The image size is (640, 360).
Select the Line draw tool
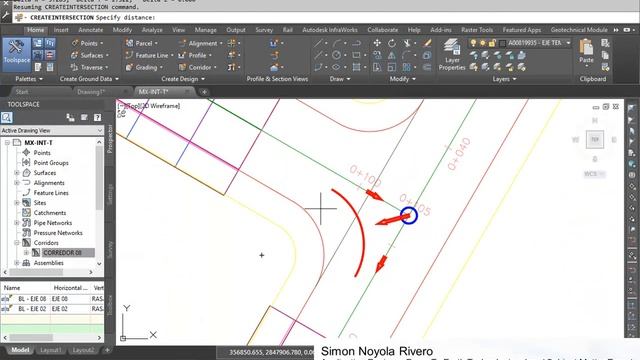click(x=318, y=43)
